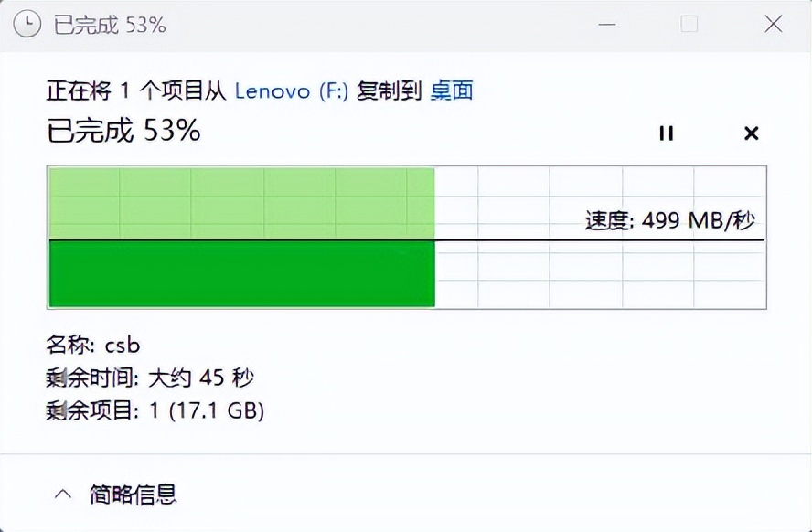Click the cancel icon beside the pause control
Image resolution: width=812 pixels, height=532 pixels.
tap(751, 133)
